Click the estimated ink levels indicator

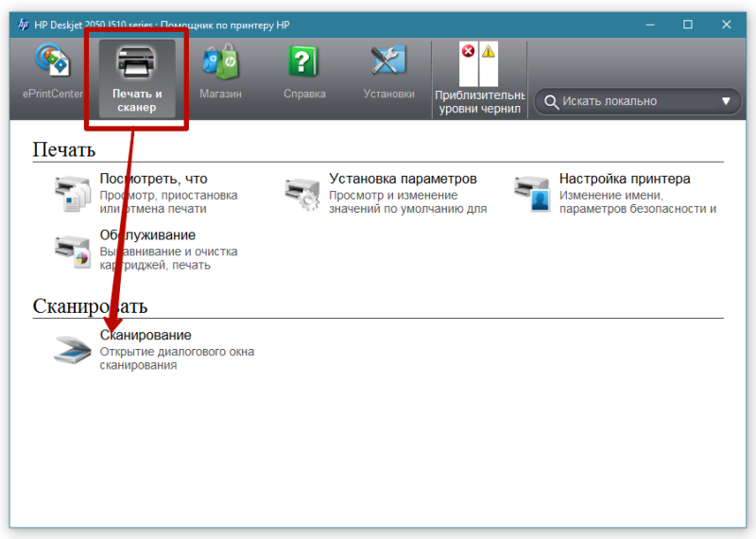click(478, 65)
